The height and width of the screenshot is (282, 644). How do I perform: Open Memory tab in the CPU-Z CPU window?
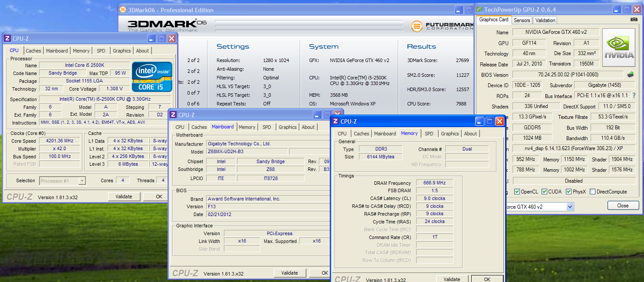[x=81, y=51]
